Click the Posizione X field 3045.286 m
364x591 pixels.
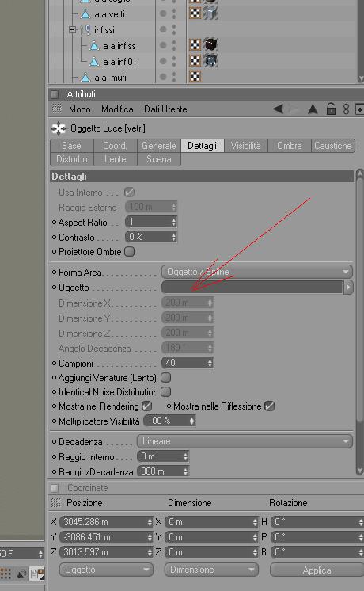coord(106,522)
